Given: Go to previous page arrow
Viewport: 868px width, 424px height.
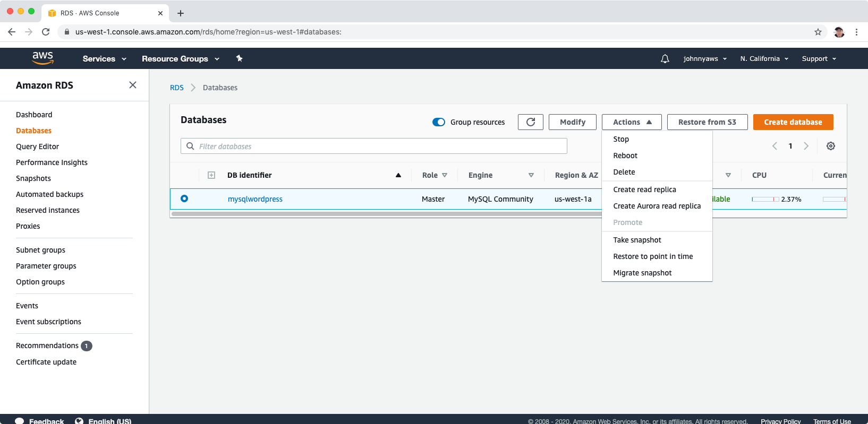Looking at the screenshot, I should [x=775, y=146].
